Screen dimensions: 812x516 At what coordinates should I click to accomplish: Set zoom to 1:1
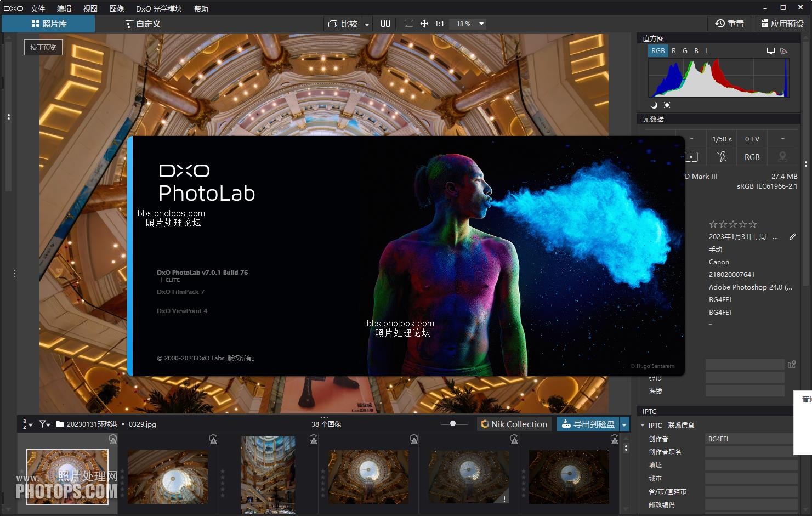440,24
